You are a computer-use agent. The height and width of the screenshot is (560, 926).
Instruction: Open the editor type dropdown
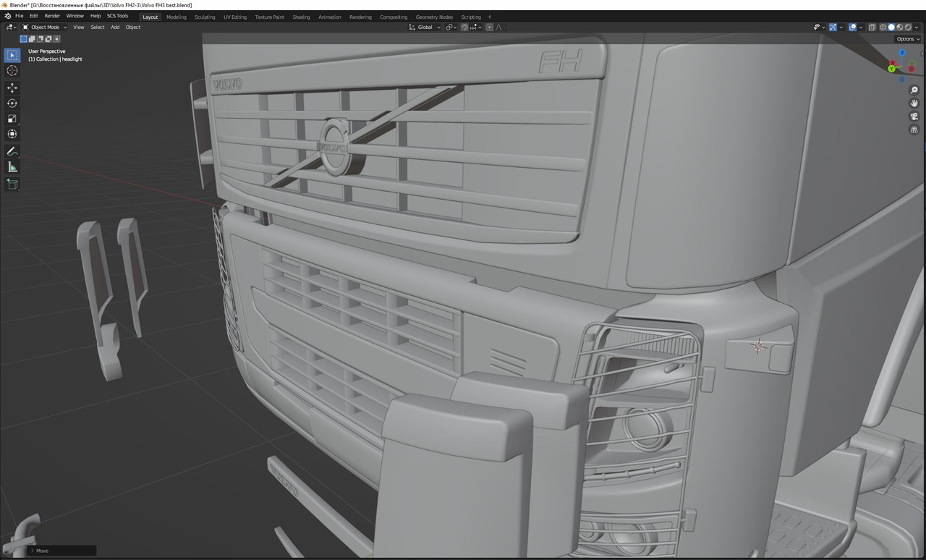(x=11, y=27)
